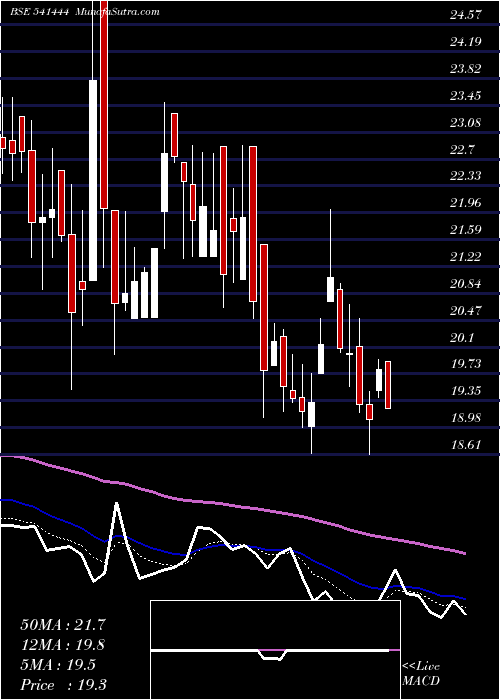
Task: Click the 19.35 price axis label
Action: pos(465,391)
